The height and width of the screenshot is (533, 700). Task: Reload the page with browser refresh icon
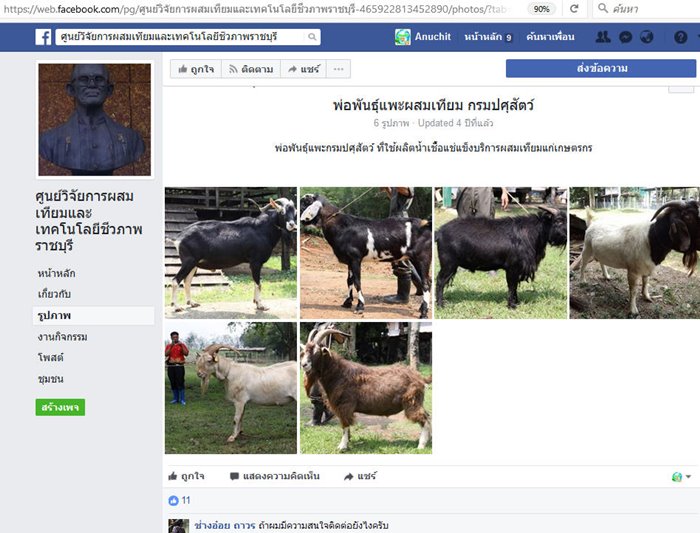(x=574, y=8)
